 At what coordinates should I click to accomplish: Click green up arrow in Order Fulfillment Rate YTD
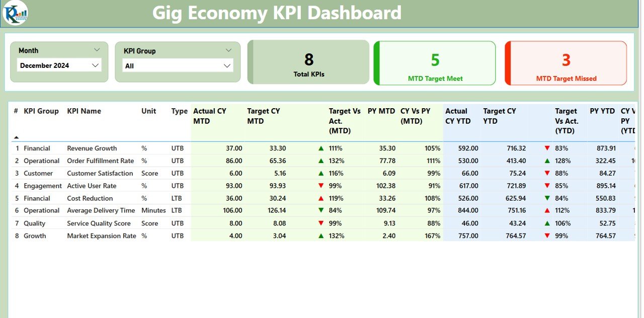click(547, 161)
